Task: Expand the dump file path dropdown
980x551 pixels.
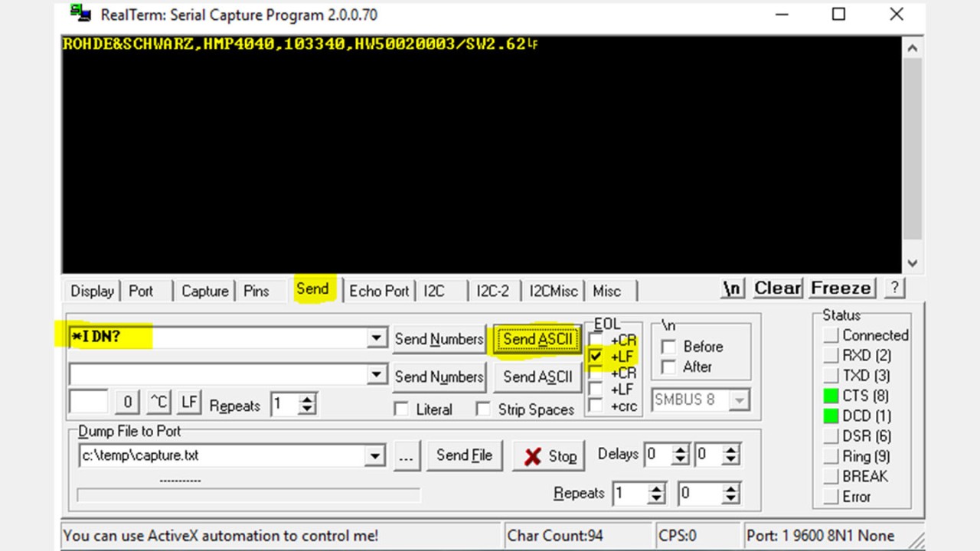Action: coord(374,455)
